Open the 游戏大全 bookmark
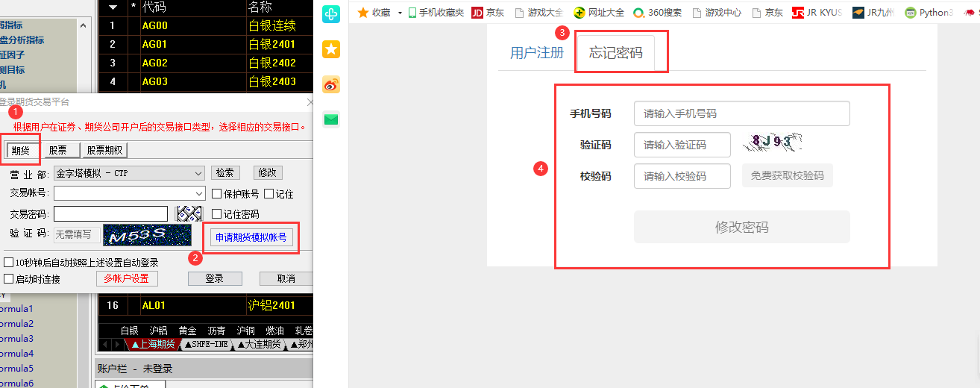Viewport: 980px width, 388px height. pos(538,13)
